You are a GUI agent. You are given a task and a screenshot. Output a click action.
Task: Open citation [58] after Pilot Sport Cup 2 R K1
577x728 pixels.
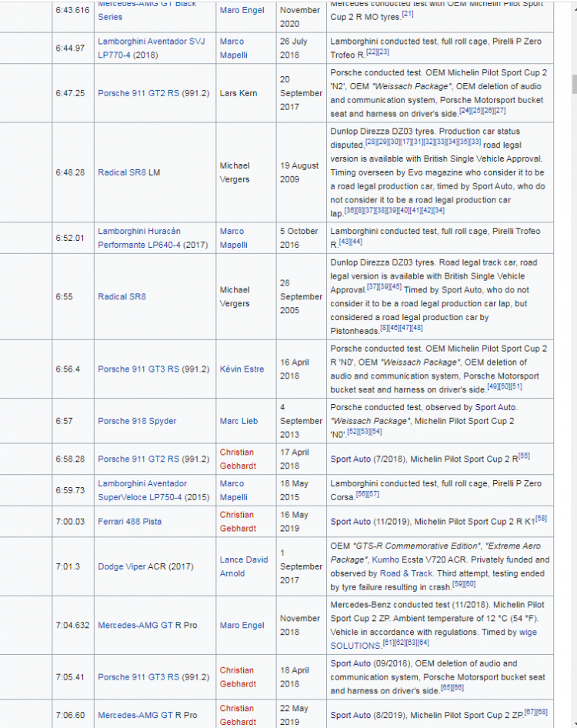(x=542, y=519)
